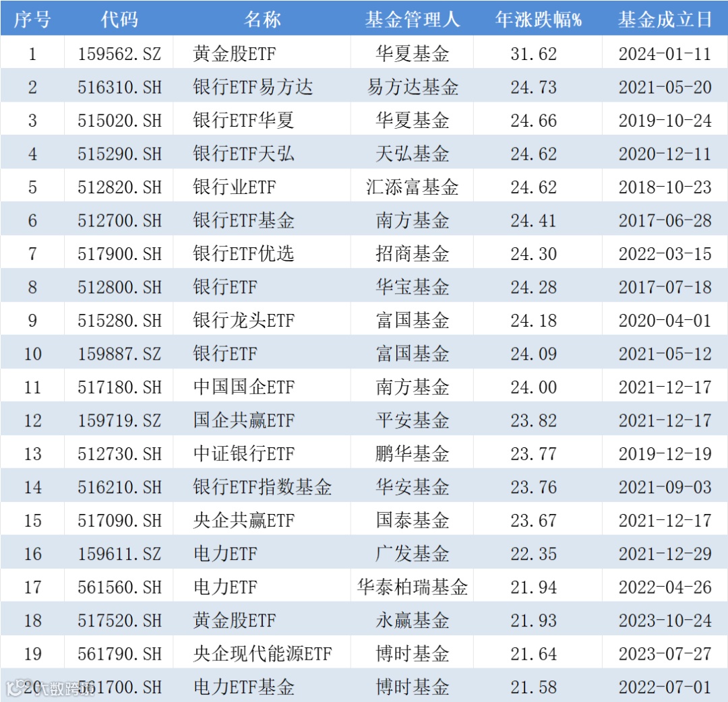Click manager cell 华安基金
The width and height of the screenshot is (728, 702).
413,487
